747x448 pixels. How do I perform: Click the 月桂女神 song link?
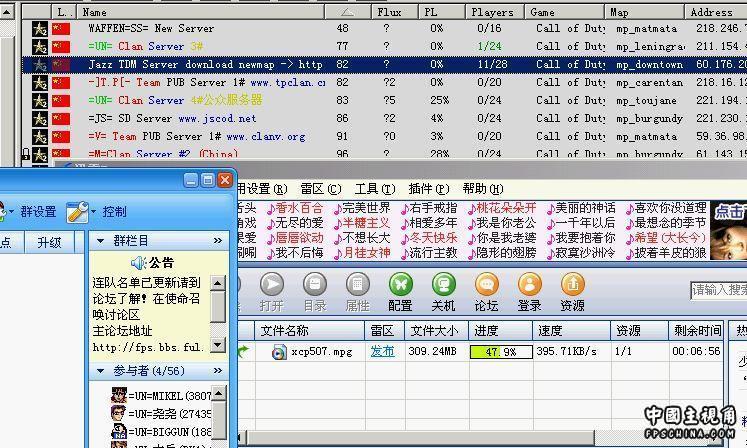coord(366,253)
